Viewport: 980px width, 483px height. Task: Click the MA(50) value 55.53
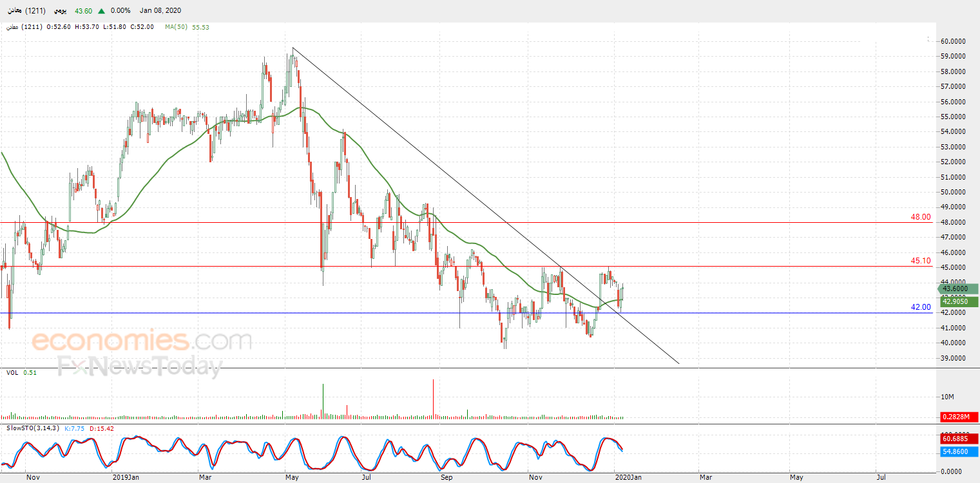click(200, 27)
